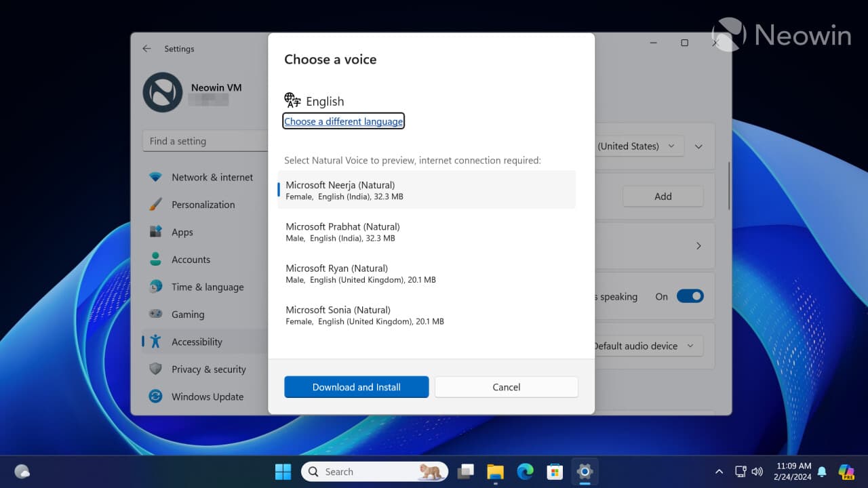Click the back arrow in Settings
868x488 pixels.
pos(146,49)
